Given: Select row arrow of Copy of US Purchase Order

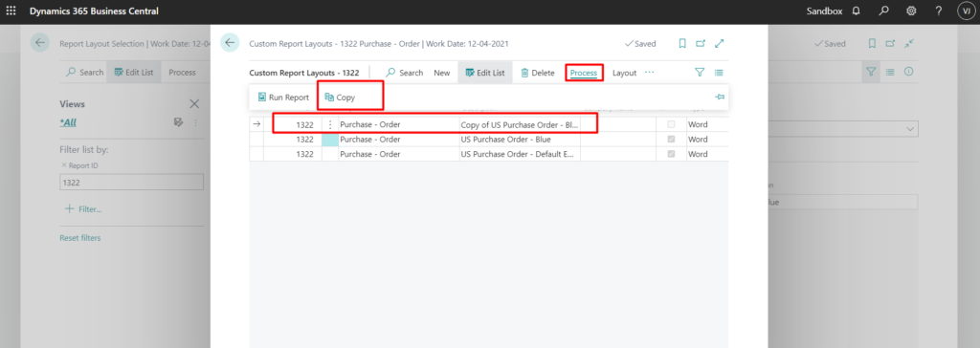Looking at the screenshot, I should point(256,124).
